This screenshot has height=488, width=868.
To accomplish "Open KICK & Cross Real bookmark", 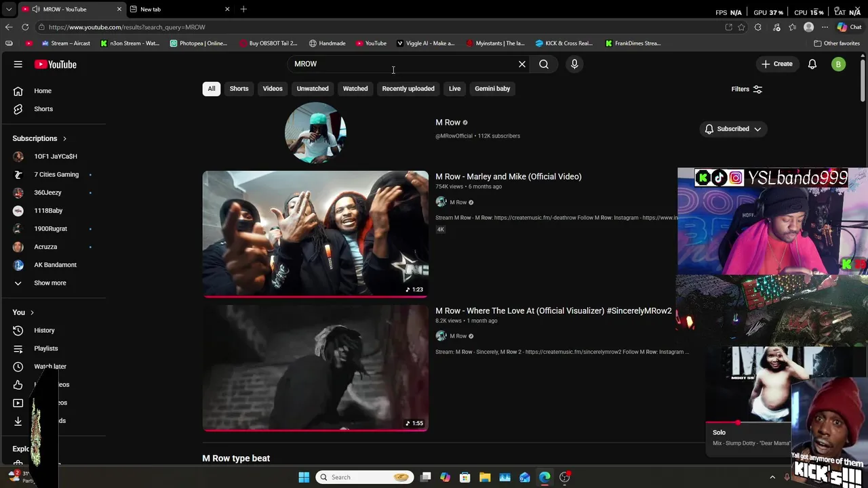I will pyautogui.click(x=564, y=43).
